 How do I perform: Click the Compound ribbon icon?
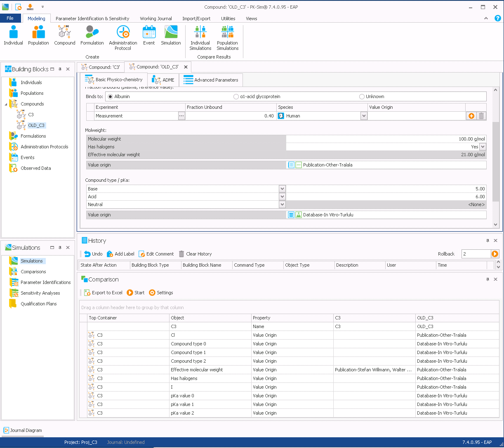[x=65, y=35]
